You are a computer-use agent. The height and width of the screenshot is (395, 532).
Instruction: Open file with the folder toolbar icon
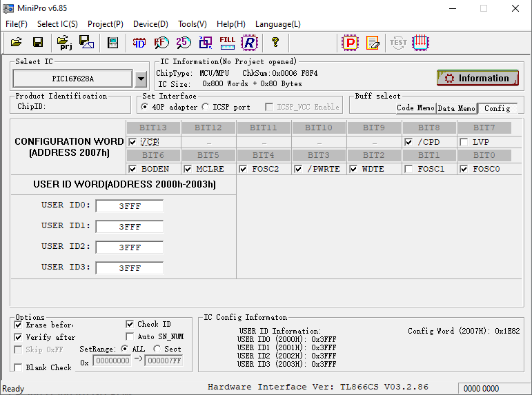16,42
